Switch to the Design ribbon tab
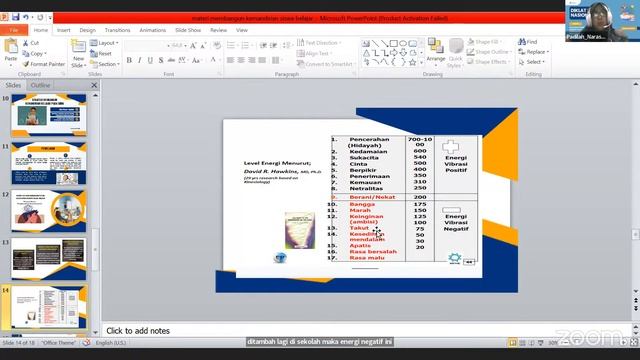The width and height of the screenshot is (640, 360). point(87,30)
